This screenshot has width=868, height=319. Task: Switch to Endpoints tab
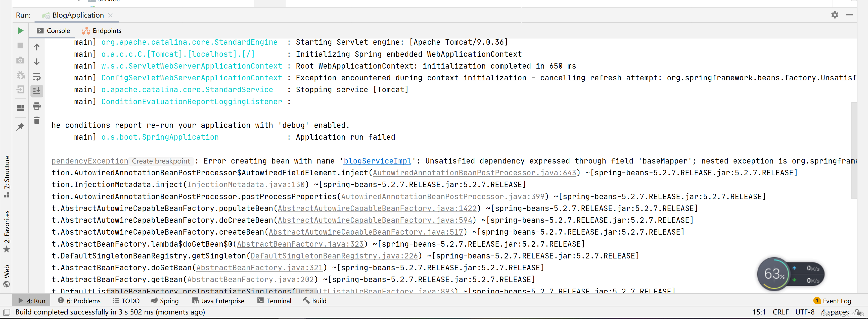click(x=102, y=31)
